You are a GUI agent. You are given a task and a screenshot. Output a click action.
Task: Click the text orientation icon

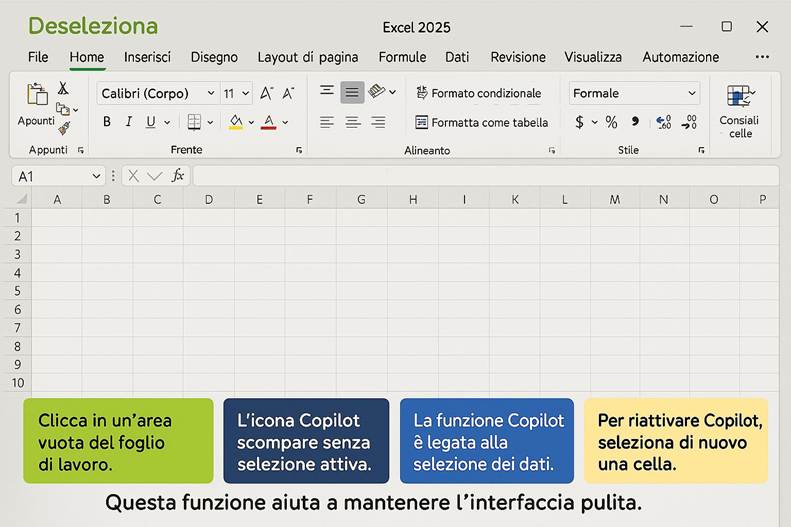point(377,91)
